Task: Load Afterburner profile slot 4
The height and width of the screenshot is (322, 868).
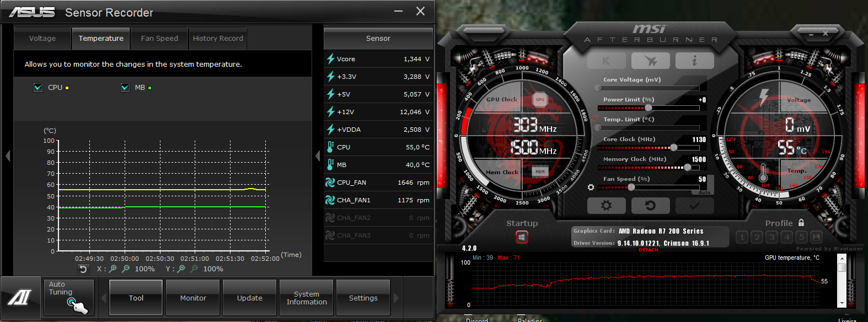Action: [787, 237]
